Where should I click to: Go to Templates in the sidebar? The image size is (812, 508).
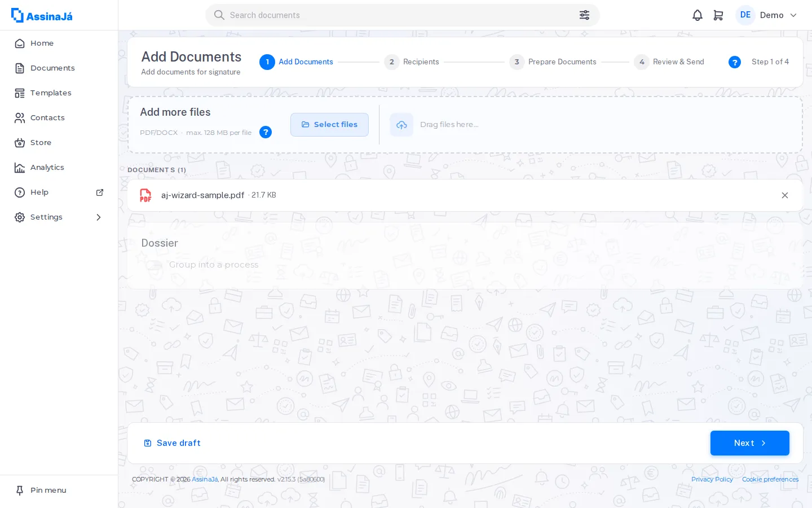[x=59, y=93]
